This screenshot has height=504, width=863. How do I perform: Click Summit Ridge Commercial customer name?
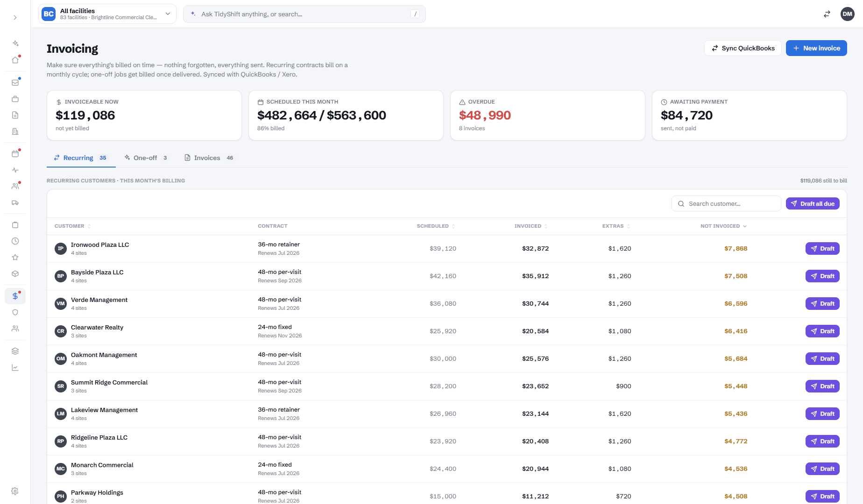(109, 382)
